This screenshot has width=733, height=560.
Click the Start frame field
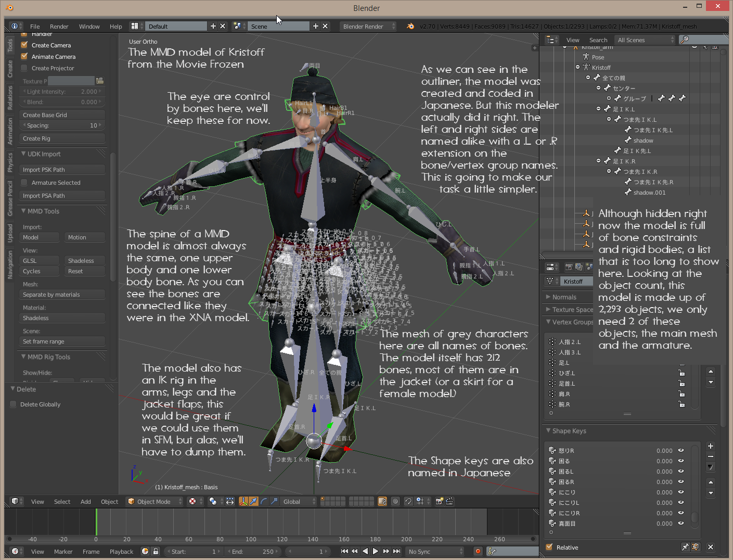(x=194, y=551)
